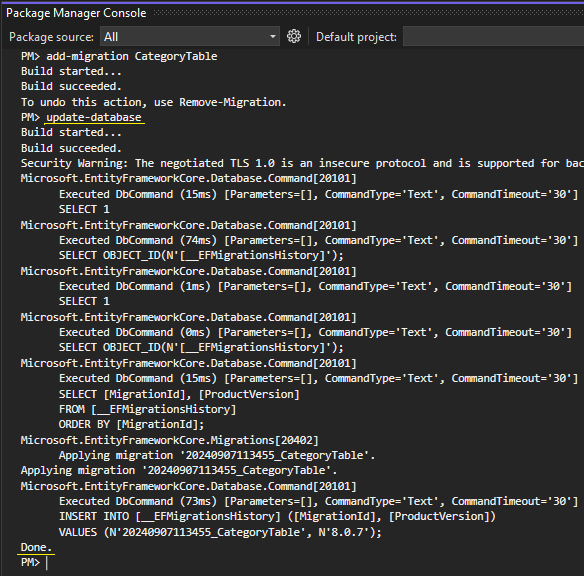The image size is (584, 576).
Task: Select the Executed DbCommand (73ms) line
Action: coord(318,501)
